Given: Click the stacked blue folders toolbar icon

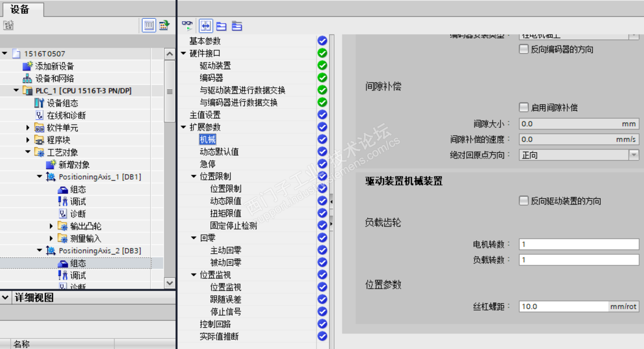Looking at the screenshot, I should pyautogui.click(x=237, y=26).
